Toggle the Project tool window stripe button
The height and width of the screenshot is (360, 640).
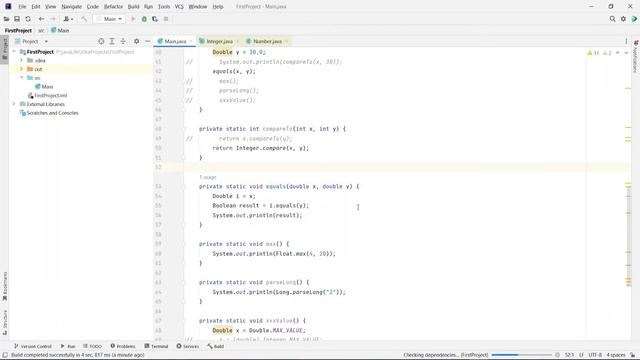click(4, 49)
